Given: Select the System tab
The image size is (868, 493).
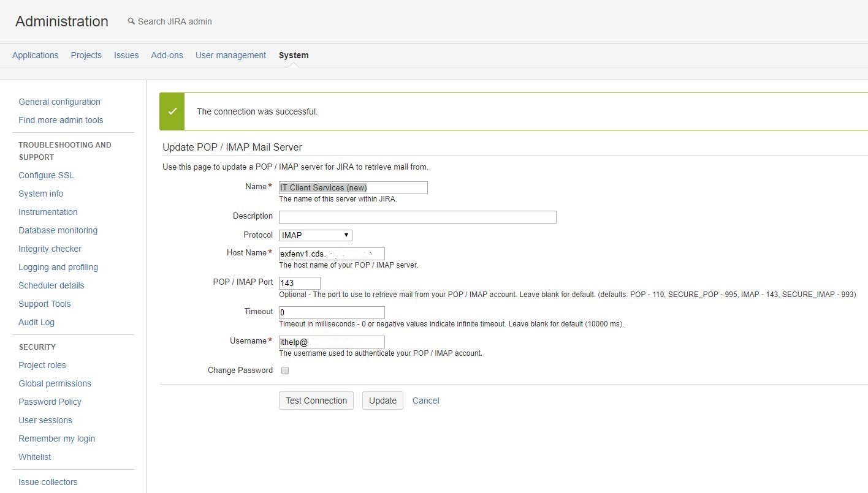Looking at the screenshot, I should (x=294, y=55).
